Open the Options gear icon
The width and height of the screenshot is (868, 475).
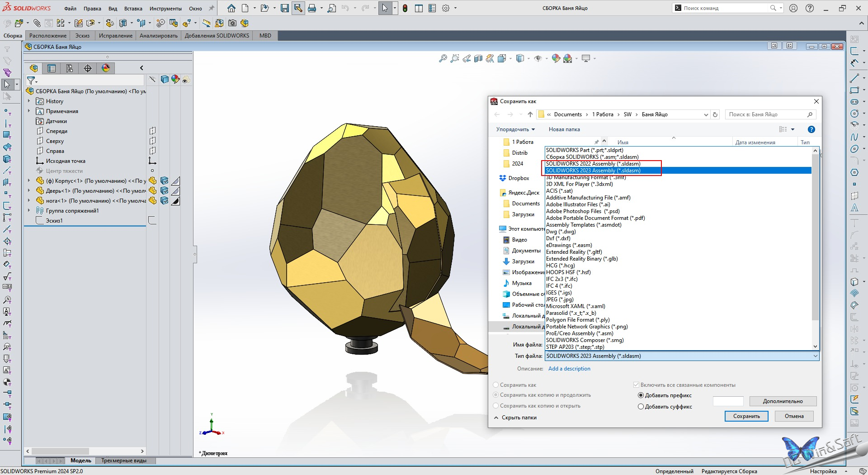tap(446, 8)
